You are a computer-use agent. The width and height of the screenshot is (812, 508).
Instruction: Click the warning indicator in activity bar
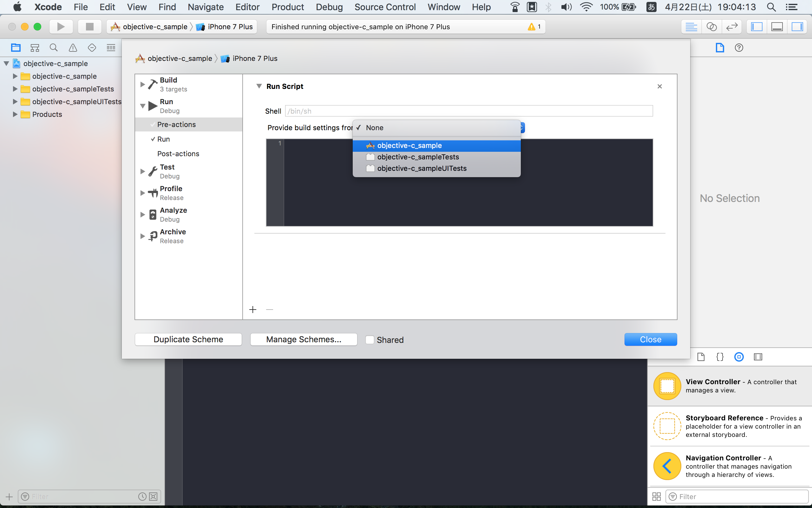tap(534, 27)
